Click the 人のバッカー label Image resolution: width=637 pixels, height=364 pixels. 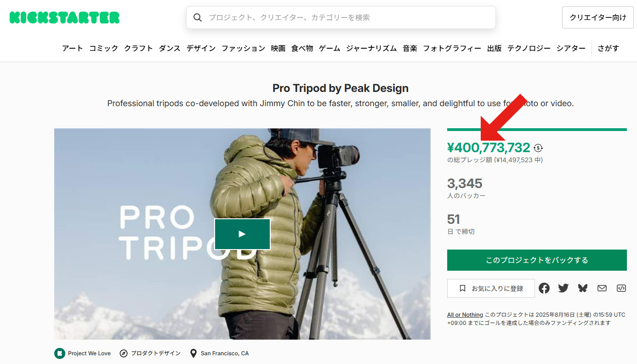coord(466,196)
